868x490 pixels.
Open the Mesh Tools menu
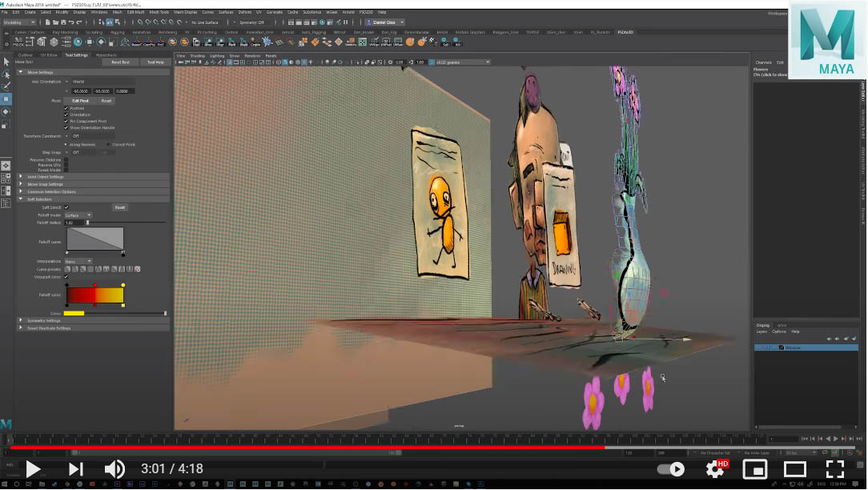[159, 12]
